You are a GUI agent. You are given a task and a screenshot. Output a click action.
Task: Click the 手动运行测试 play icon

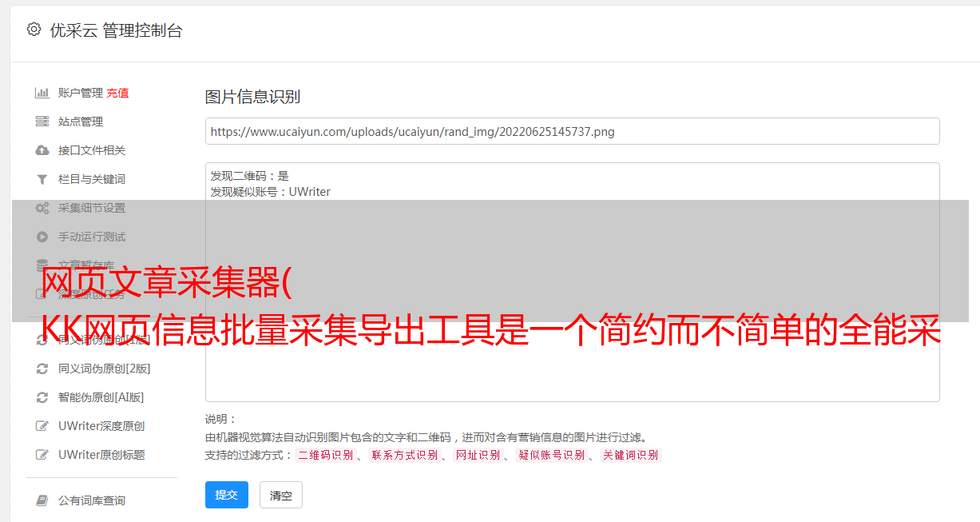point(42,237)
